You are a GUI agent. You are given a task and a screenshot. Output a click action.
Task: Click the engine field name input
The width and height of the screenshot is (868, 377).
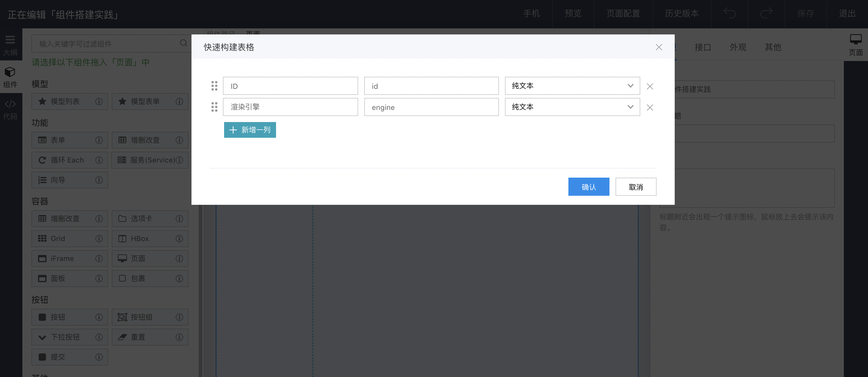pyautogui.click(x=431, y=107)
